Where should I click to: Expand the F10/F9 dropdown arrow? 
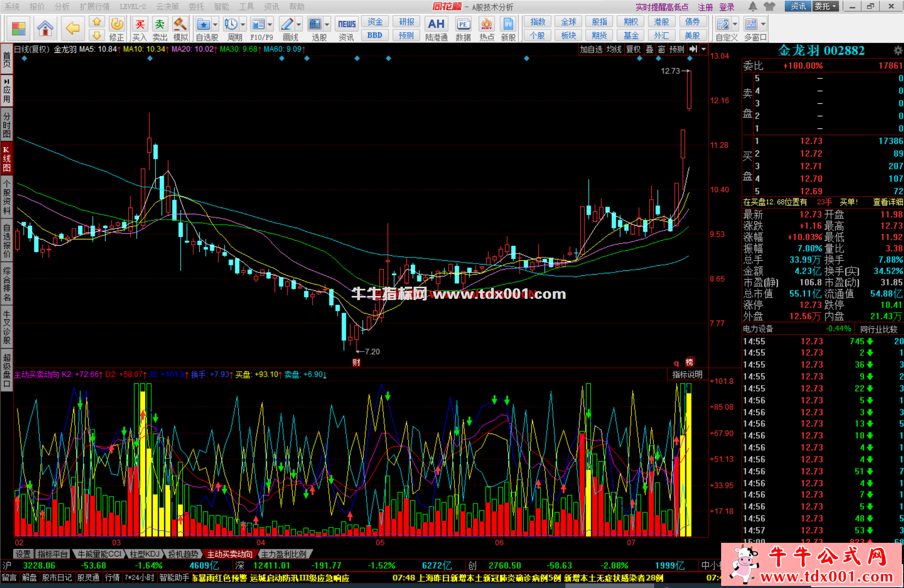point(270,24)
